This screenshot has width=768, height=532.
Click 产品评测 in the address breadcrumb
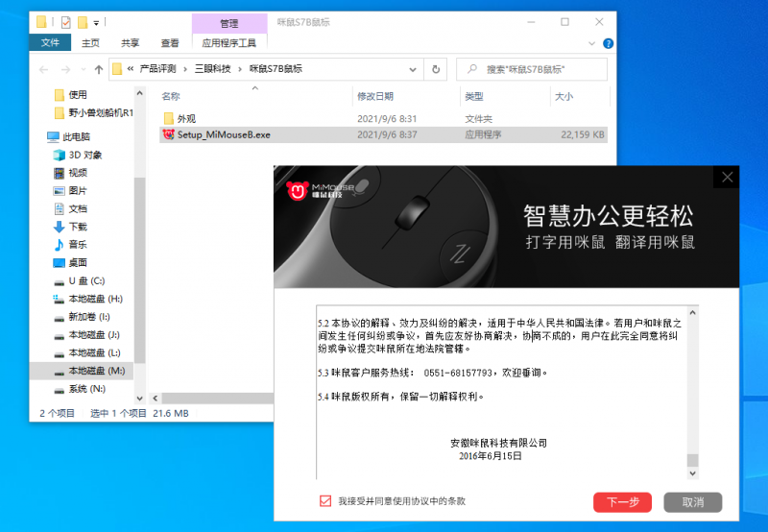pyautogui.click(x=157, y=69)
